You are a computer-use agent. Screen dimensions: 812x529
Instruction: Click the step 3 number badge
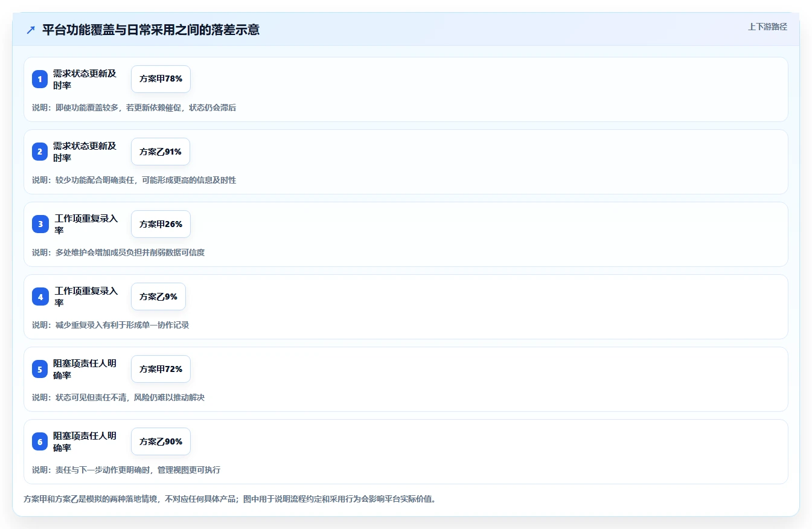[x=40, y=224]
